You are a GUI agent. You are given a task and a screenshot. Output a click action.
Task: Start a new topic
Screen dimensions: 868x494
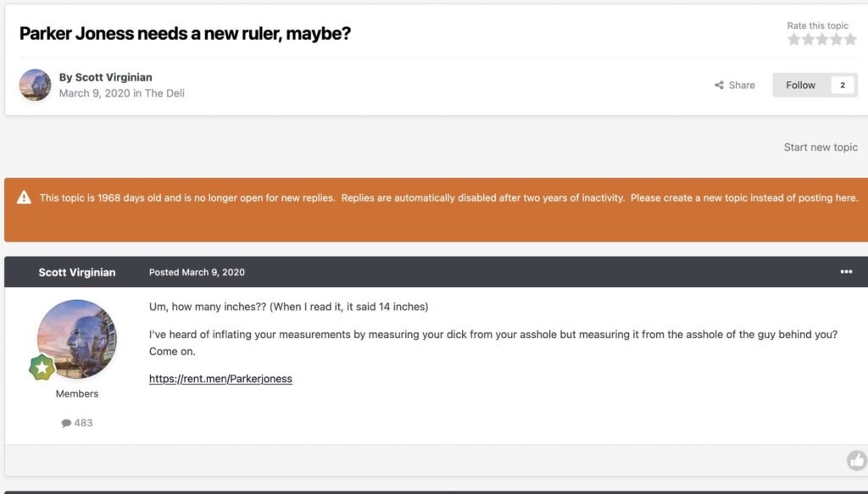[821, 147]
